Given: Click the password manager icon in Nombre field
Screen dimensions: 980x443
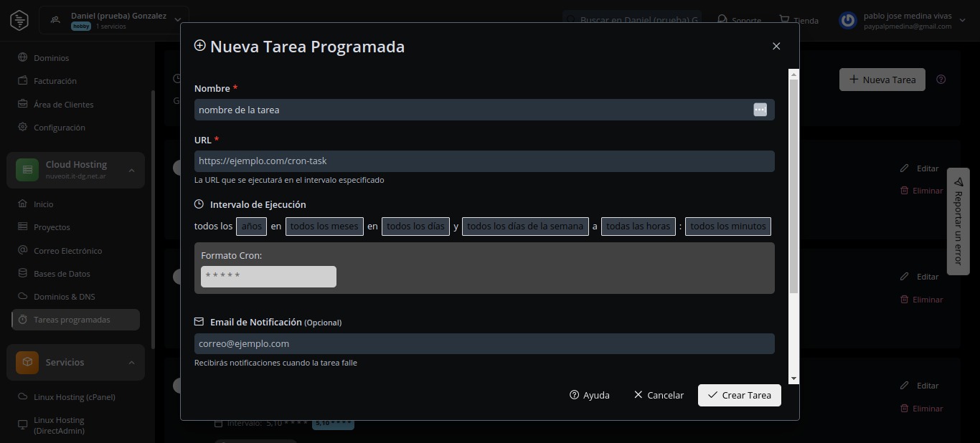Looking at the screenshot, I should (760, 110).
